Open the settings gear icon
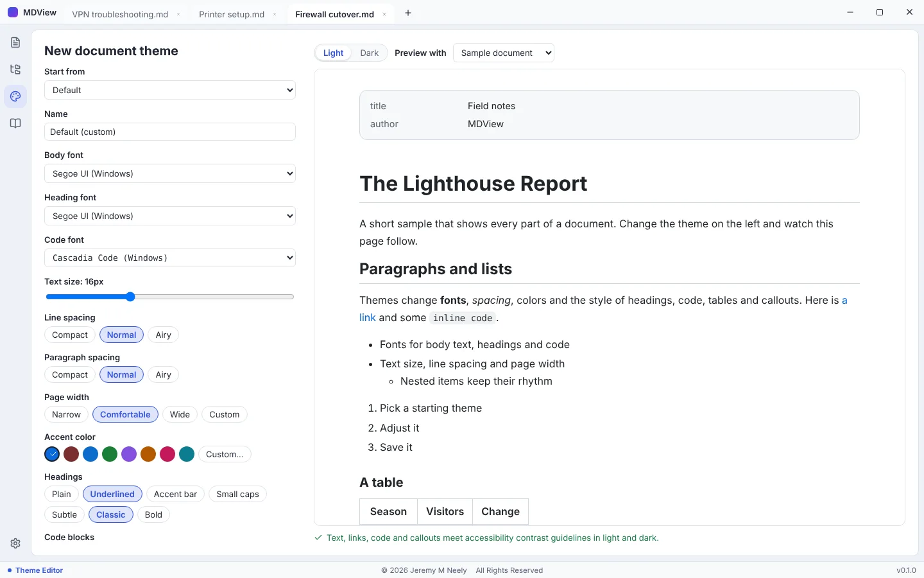Screen dimensions: 924x578 point(15,543)
